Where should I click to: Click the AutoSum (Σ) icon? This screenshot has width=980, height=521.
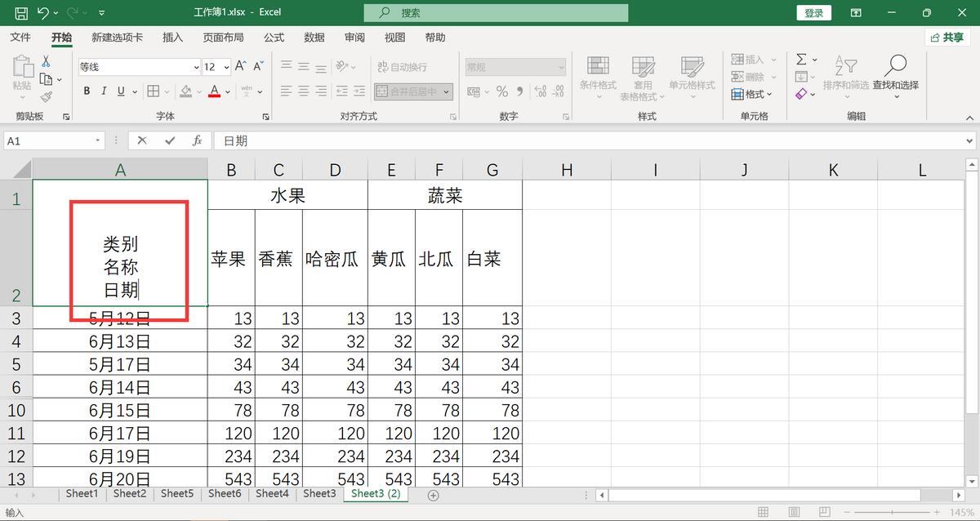(801, 59)
